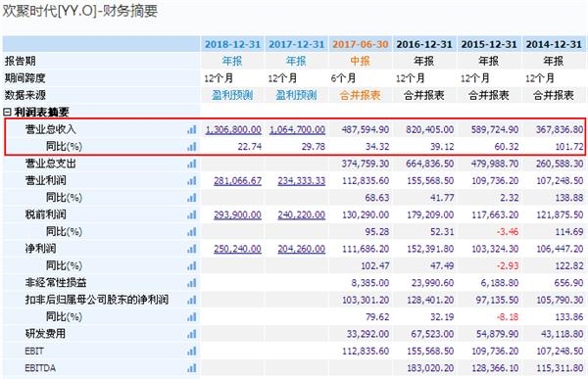Select the 23,990.60 non-recurring items cell

pos(433,283)
